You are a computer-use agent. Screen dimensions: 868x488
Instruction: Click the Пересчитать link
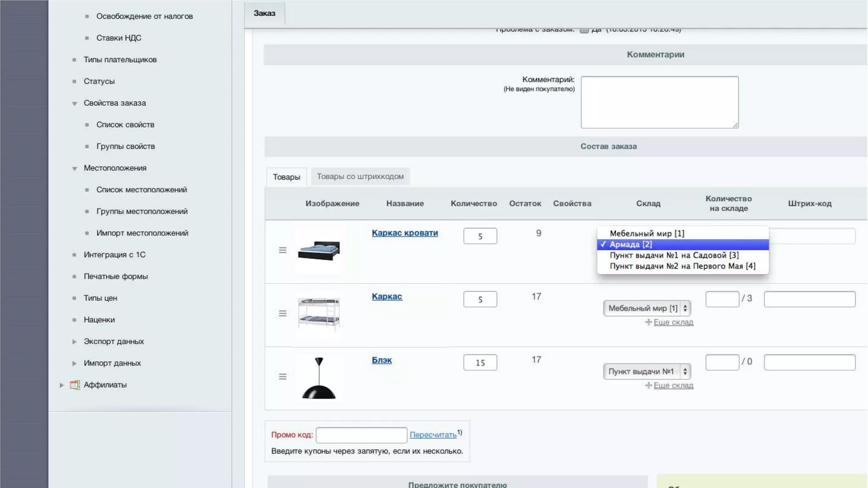(x=433, y=435)
